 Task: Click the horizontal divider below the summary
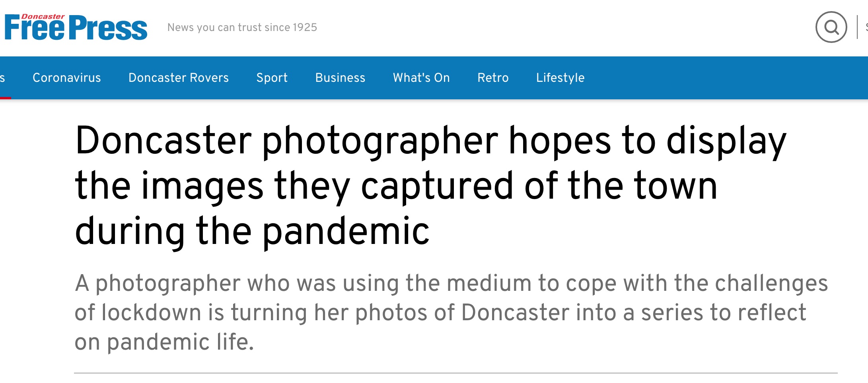(x=455, y=373)
